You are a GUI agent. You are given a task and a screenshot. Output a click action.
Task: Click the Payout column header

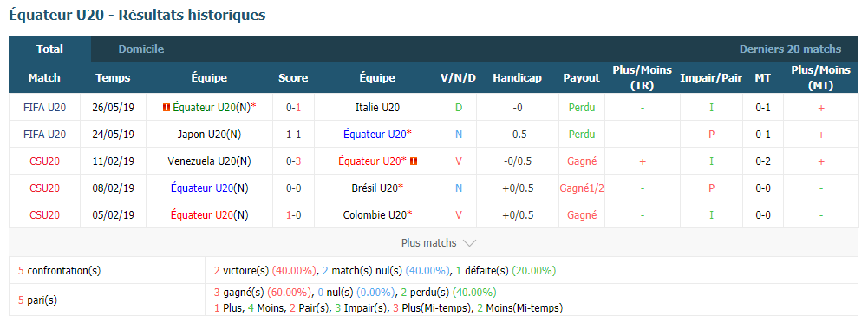click(x=581, y=77)
